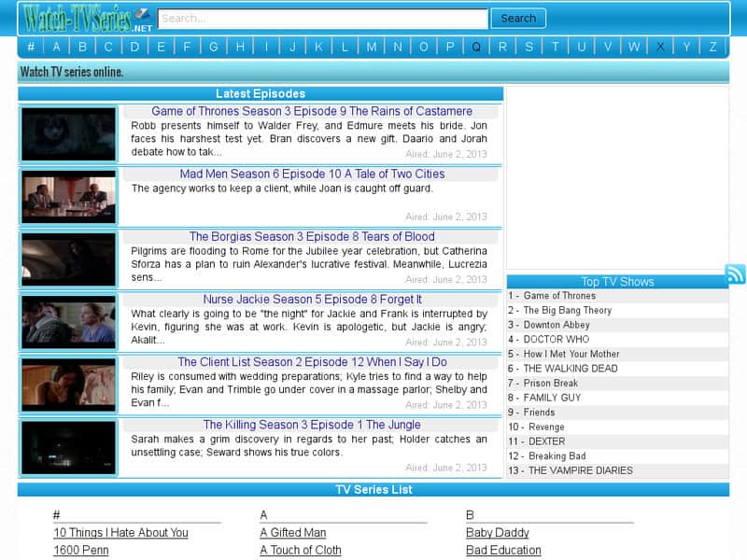Open Game of Thrones in Top TV Shows

coord(559,296)
